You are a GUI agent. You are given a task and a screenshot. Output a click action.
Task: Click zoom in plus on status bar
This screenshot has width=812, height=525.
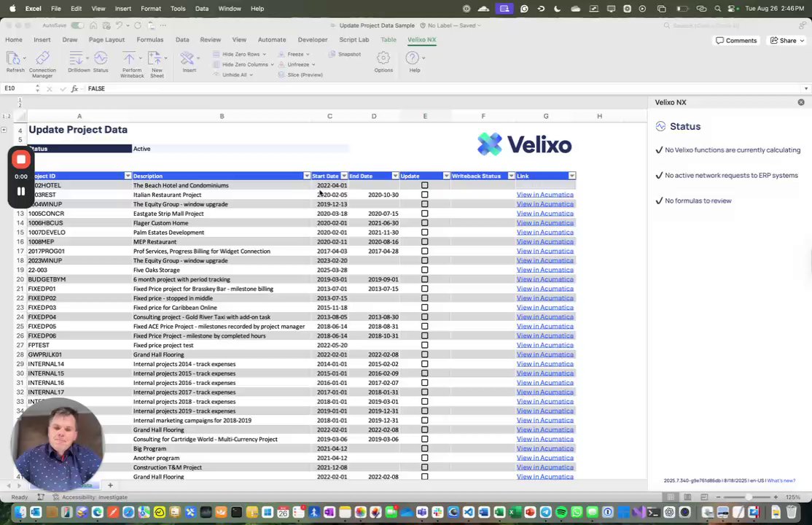point(776,497)
